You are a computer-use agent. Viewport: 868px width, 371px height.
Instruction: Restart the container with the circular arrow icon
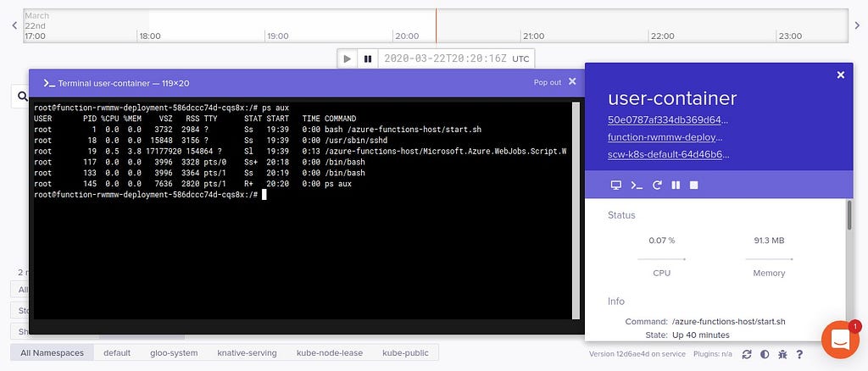click(x=657, y=185)
